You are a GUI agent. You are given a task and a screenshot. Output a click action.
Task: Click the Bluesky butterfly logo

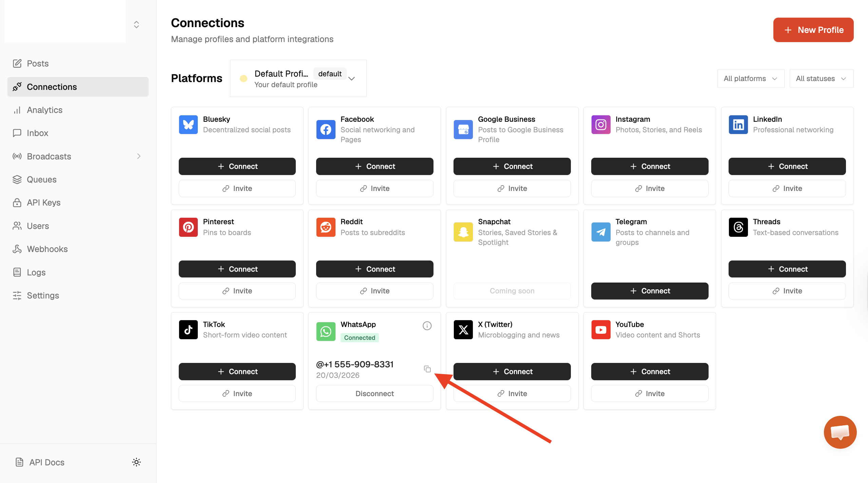click(x=188, y=124)
